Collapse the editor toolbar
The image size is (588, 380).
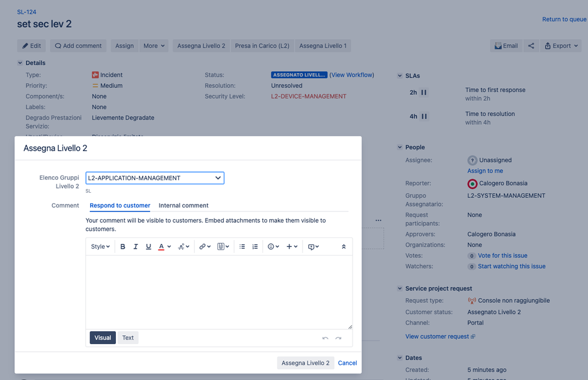[344, 247]
